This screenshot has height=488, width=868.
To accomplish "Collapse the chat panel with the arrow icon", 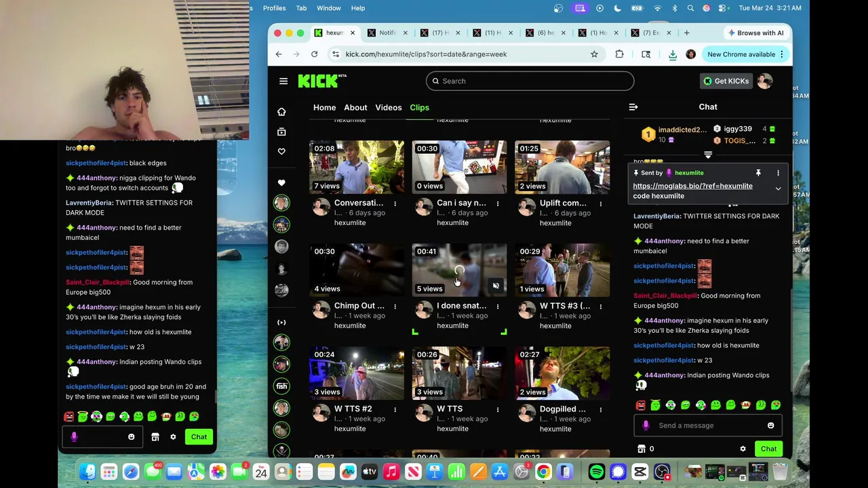I will click(633, 107).
